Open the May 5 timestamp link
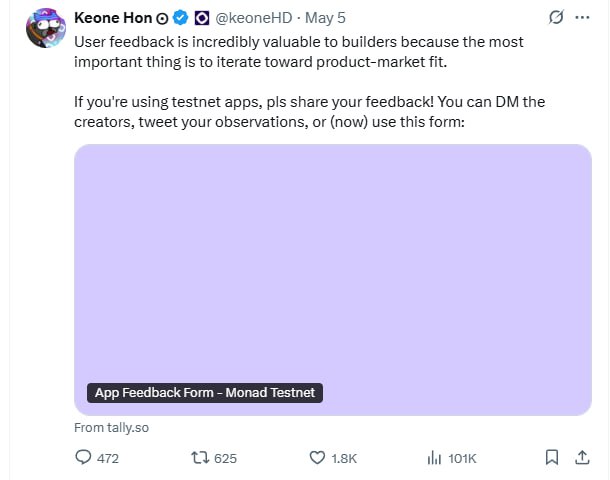This screenshot has height=480, width=610. pos(325,18)
